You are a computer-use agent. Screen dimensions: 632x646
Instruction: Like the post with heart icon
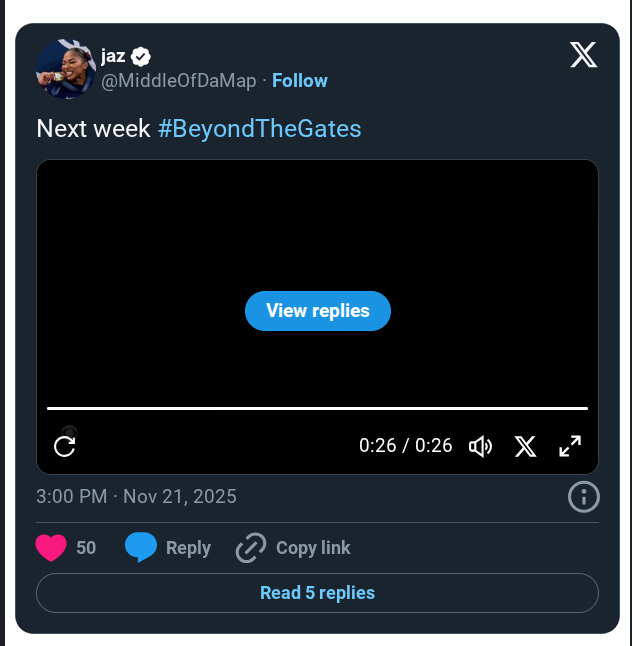click(x=51, y=548)
